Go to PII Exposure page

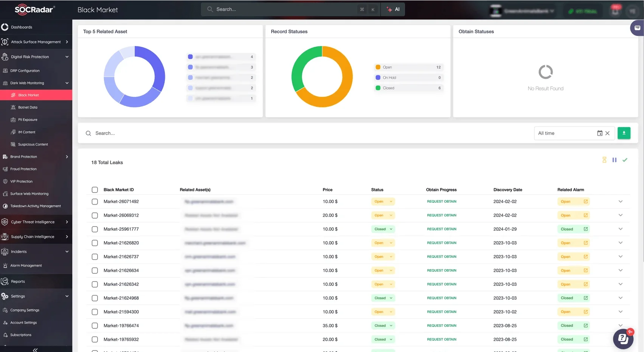28,120
